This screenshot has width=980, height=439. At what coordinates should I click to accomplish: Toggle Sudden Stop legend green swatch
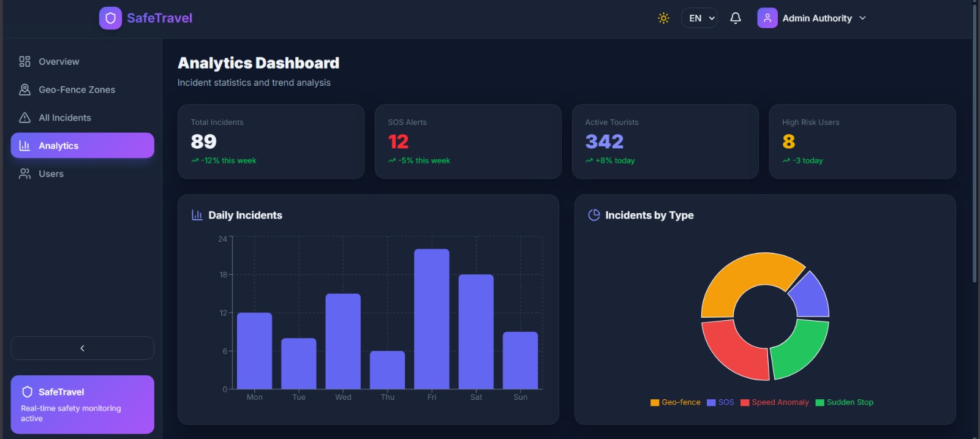pos(820,403)
